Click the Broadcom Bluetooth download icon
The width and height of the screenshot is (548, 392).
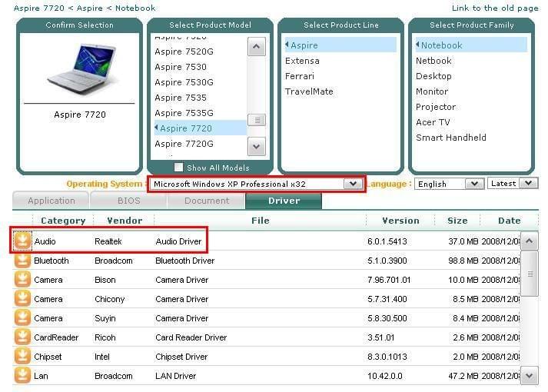pos(23,261)
